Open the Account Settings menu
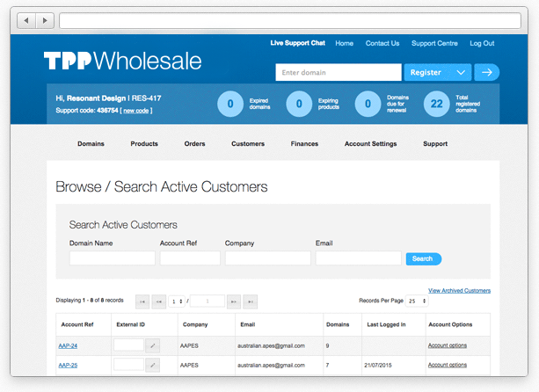 click(x=370, y=143)
